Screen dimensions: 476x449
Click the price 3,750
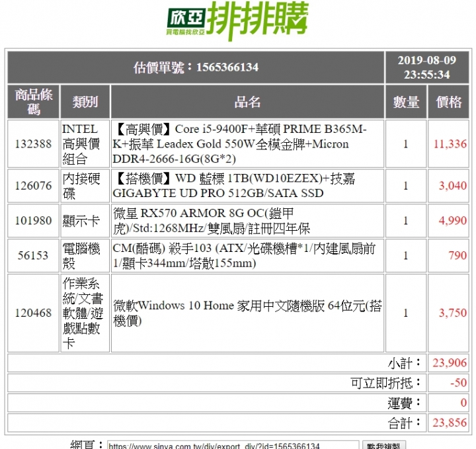click(453, 313)
